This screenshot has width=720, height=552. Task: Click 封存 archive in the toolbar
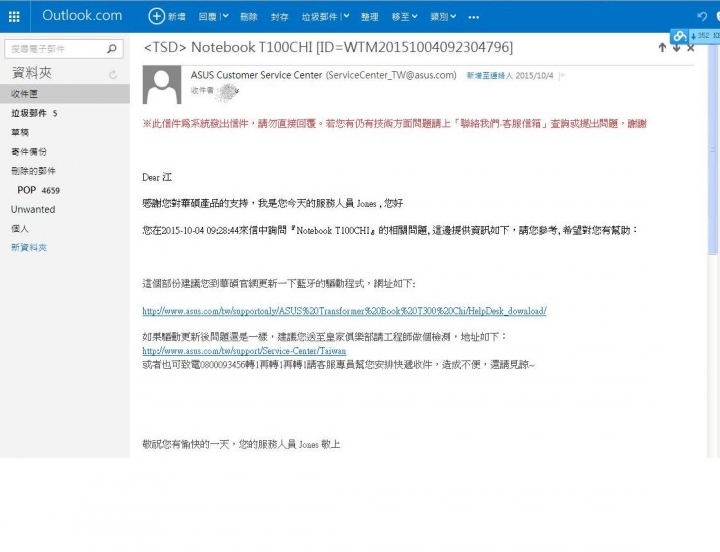pyautogui.click(x=280, y=17)
